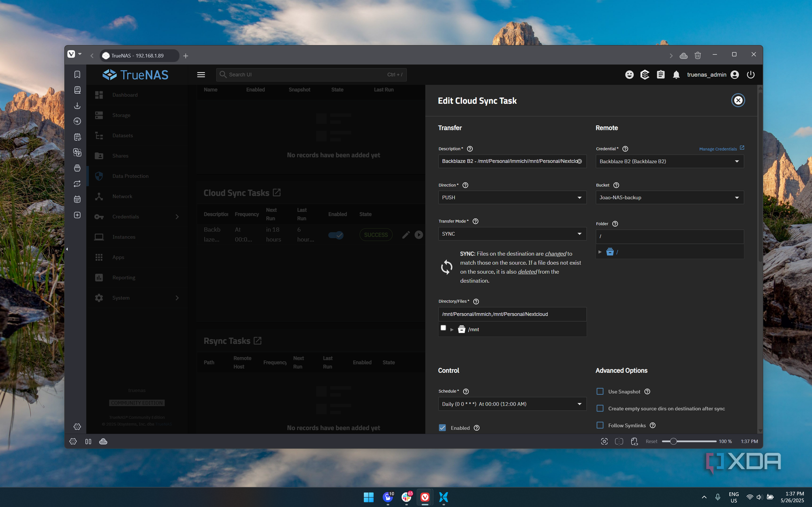Open the TrueCommand status icon
Screen dimensions: 812x507
(645, 75)
